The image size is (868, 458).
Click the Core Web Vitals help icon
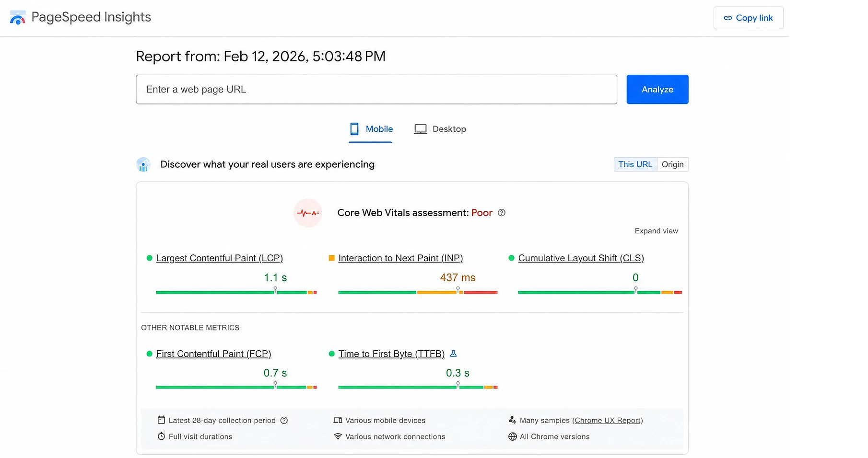click(502, 213)
